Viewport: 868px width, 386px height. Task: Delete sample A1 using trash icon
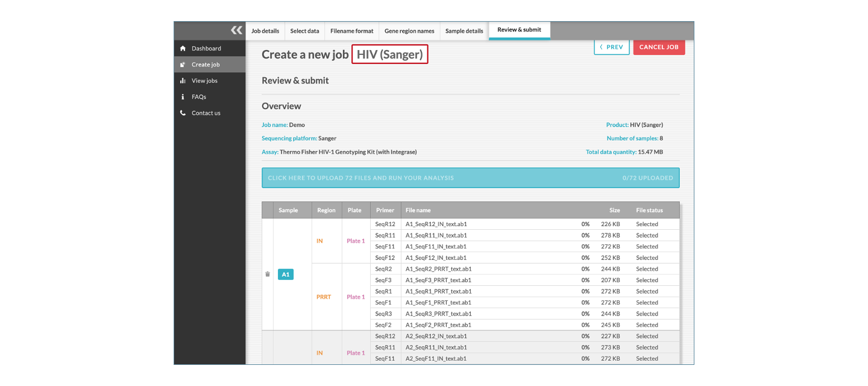[x=268, y=274]
